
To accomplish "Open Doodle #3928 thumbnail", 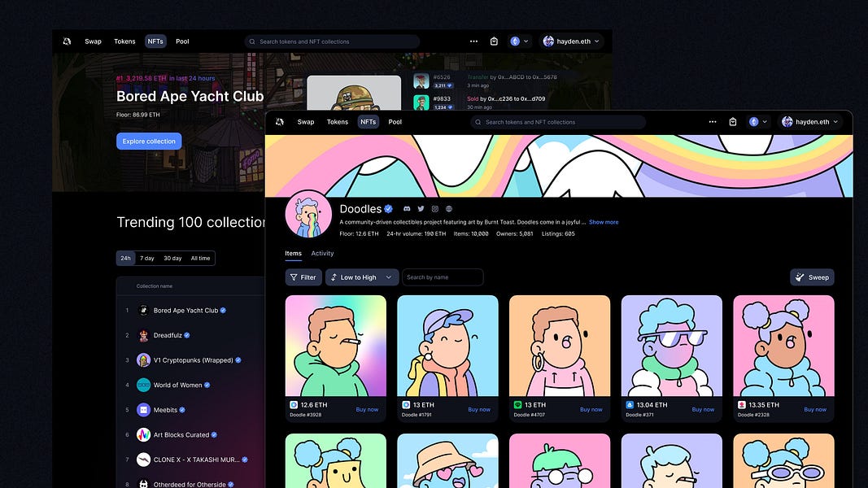I will point(336,346).
